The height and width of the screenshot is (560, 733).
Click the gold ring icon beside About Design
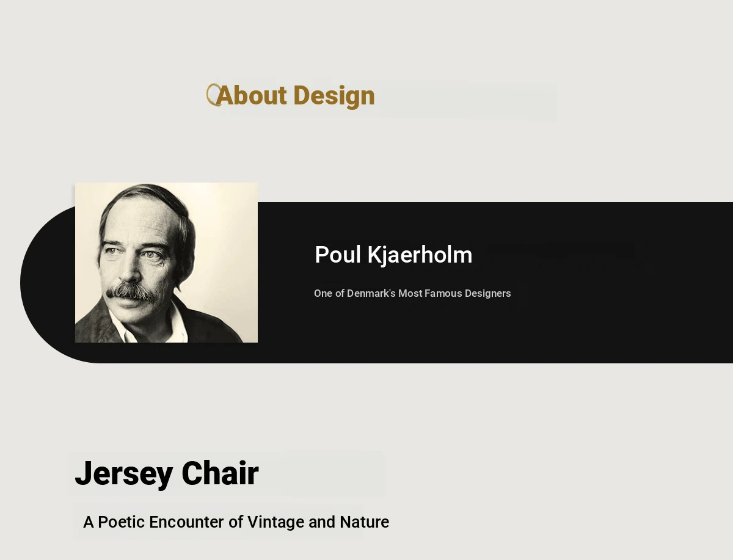212,95
